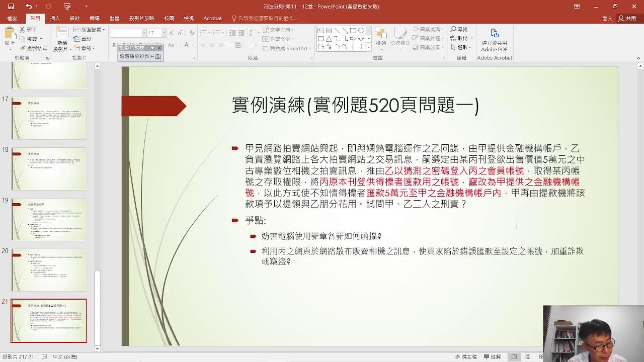Viewport: 644px width, 362px height.
Task: Toggle Notes (備忘稿) pane in status bar
Action: (x=466, y=356)
